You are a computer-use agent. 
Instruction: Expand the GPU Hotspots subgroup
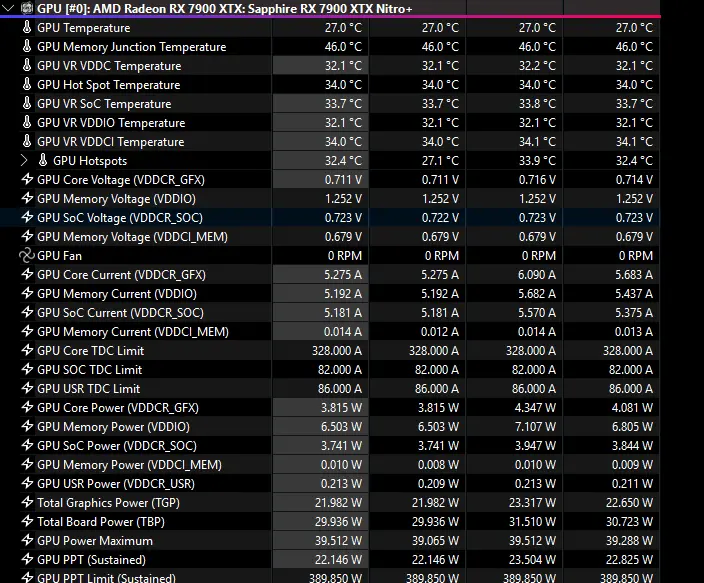(x=24, y=160)
